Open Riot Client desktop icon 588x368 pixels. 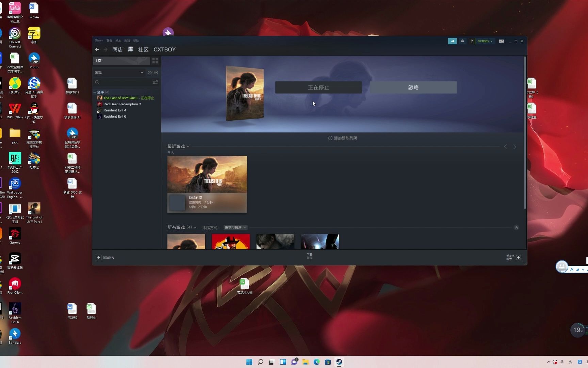coord(15,286)
